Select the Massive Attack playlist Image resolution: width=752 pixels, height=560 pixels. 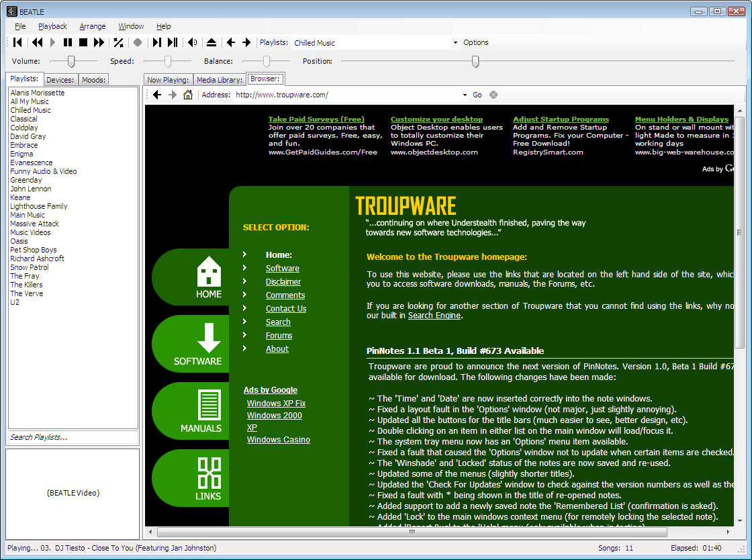point(34,224)
